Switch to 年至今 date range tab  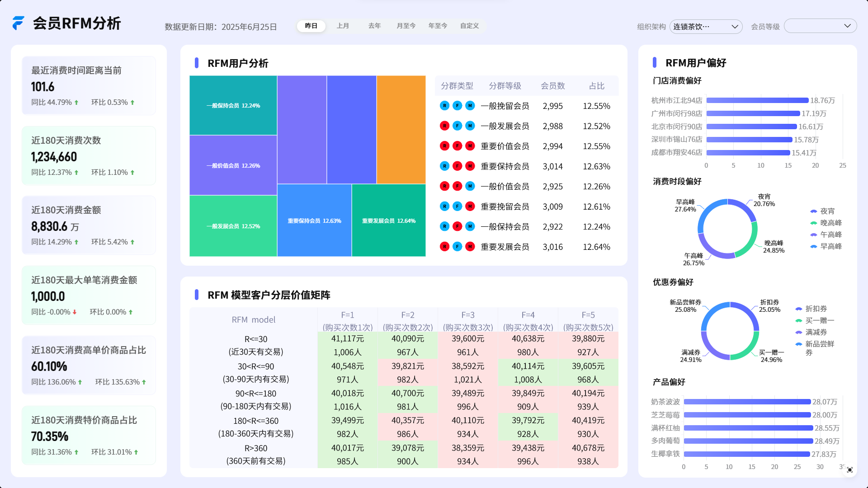click(438, 26)
